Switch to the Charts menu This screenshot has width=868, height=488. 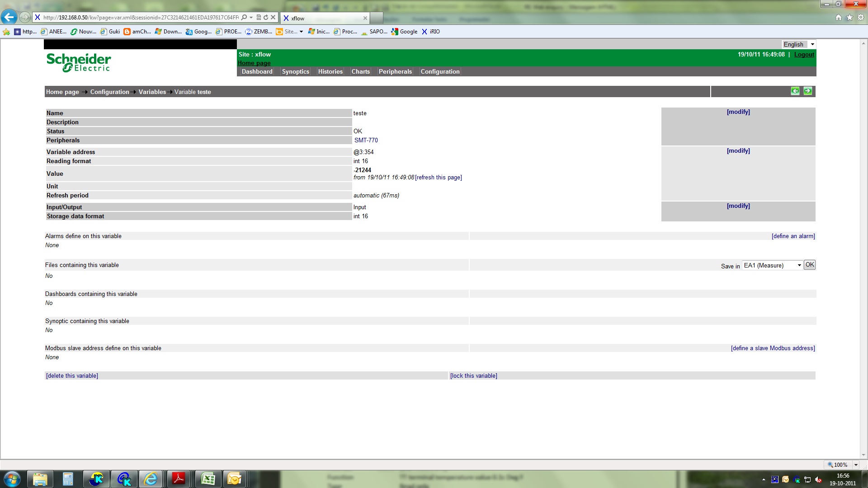[360, 72]
